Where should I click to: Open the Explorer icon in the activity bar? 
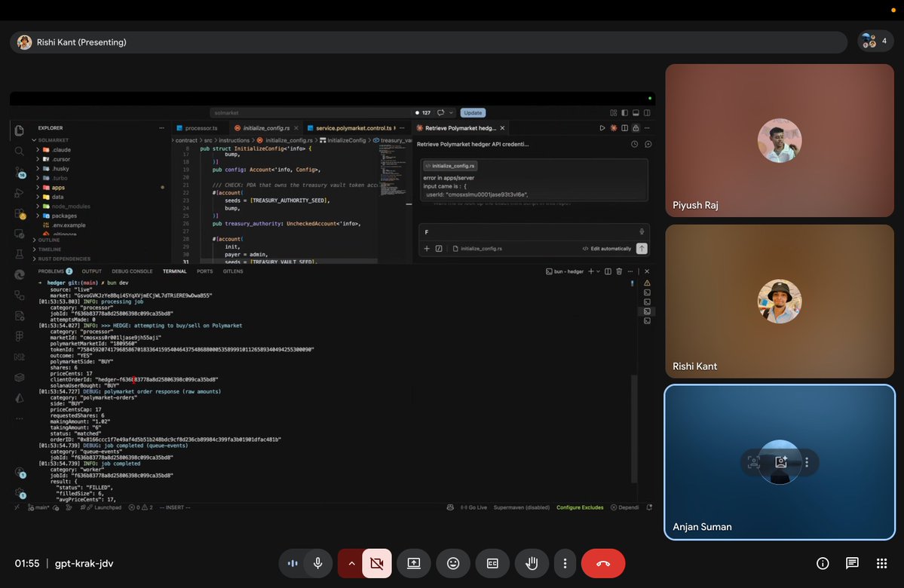19,131
